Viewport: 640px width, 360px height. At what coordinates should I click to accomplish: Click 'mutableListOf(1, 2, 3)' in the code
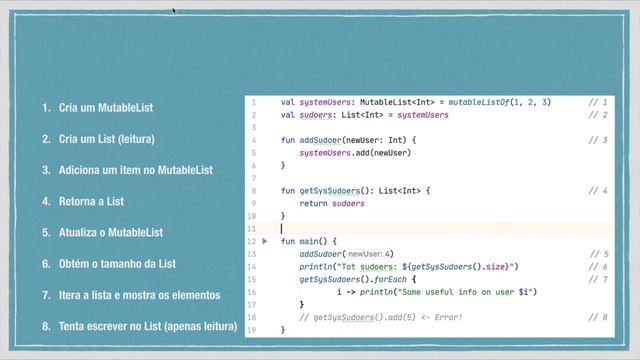(x=500, y=102)
